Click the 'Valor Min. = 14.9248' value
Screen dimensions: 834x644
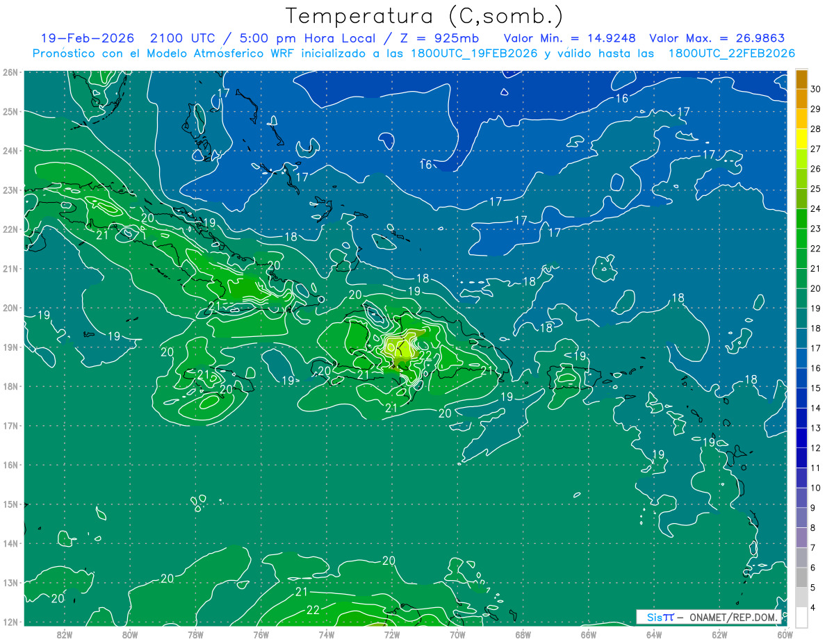coord(570,38)
